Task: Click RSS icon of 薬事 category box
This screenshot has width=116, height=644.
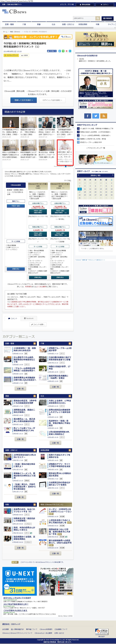Action: [x=35, y=396]
